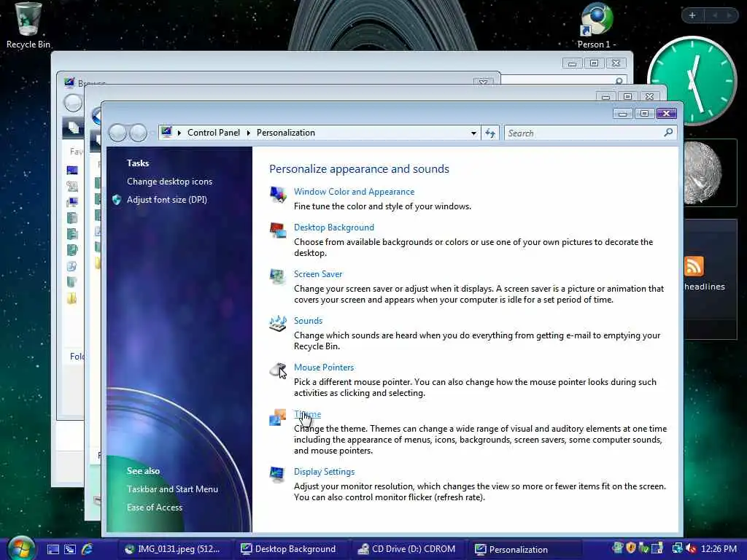Click the Sounds musical notes icon
Screen dimensions: 747x560
point(278,323)
